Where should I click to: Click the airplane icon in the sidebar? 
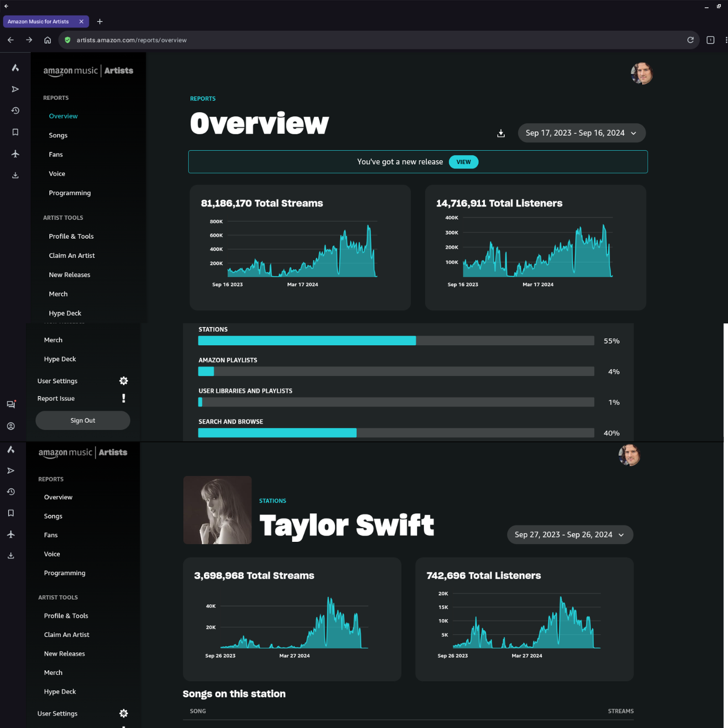pos(15,153)
